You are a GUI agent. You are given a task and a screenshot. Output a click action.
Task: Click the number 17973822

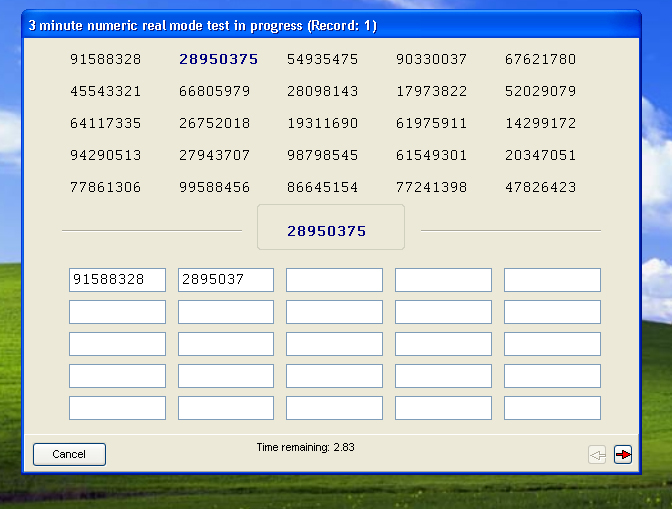click(x=432, y=91)
